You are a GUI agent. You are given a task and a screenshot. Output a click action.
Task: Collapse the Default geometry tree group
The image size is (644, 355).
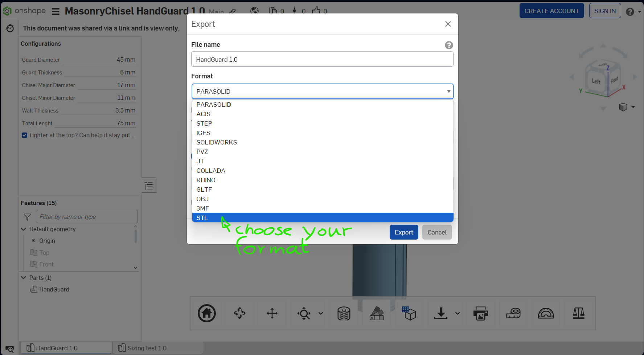pos(24,229)
